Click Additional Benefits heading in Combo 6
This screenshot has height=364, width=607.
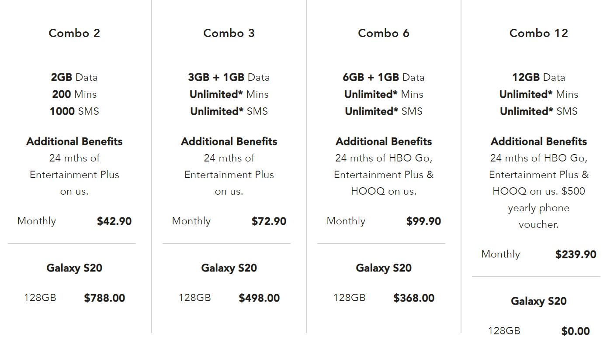tap(384, 141)
